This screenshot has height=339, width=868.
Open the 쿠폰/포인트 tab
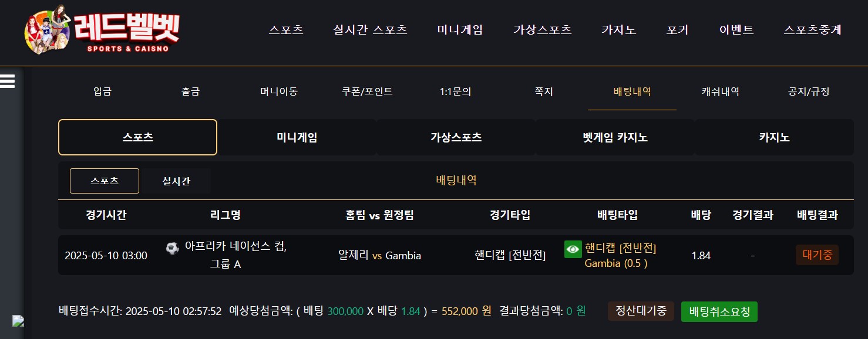pos(367,91)
